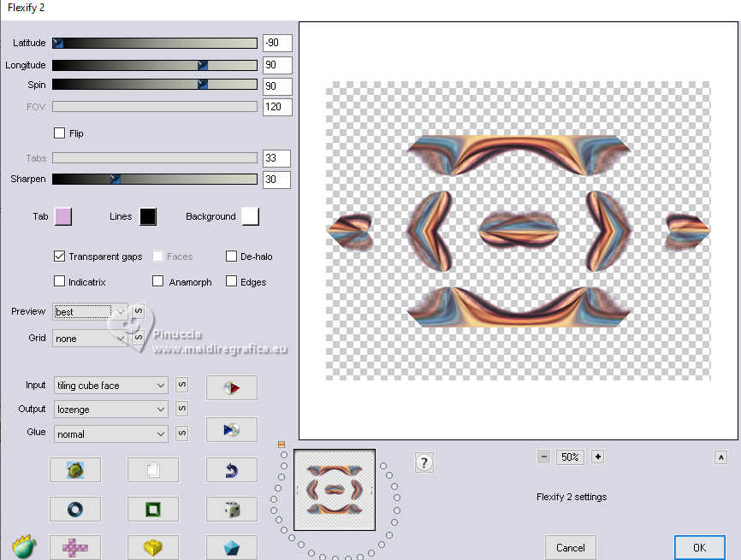Screen dimensions: 741x560
Task: Click the flaming globe logo icon
Action: (24, 546)
